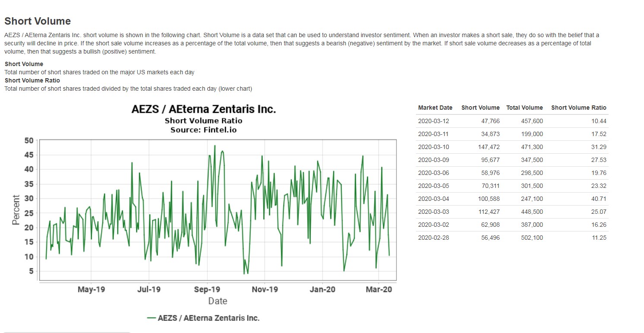
Task: Click the Short Volume page heading
Action: (x=37, y=21)
